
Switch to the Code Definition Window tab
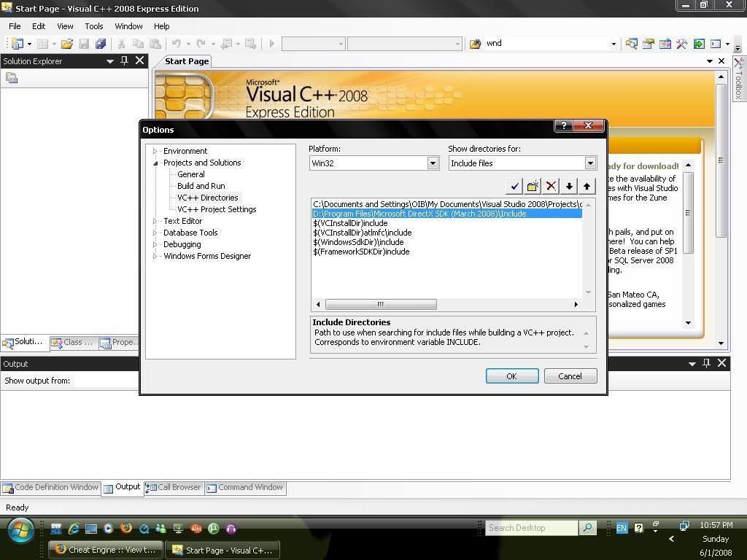click(x=50, y=488)
